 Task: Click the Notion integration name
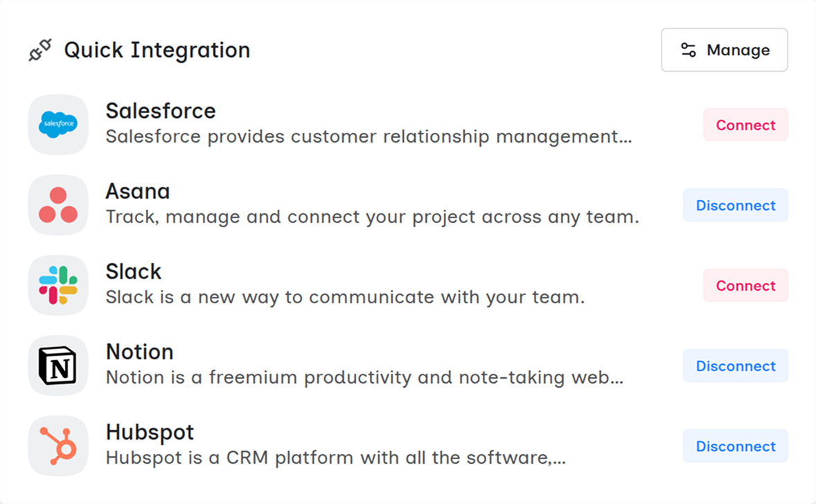coord(139,352)
